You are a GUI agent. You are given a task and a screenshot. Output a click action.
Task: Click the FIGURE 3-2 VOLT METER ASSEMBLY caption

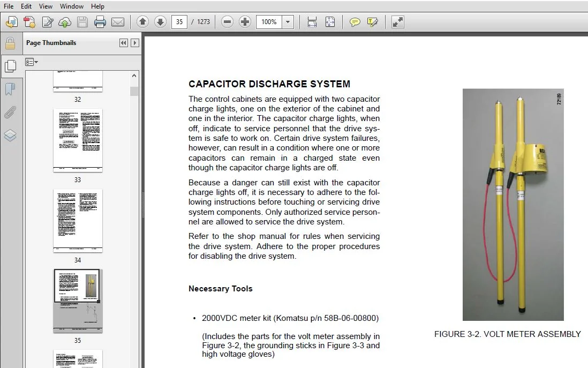coord(507,334)
